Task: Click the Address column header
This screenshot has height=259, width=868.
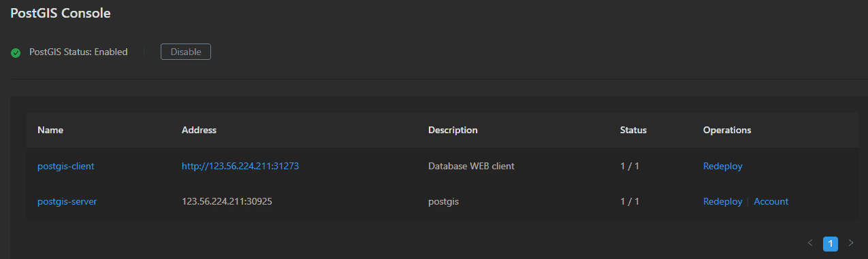Action: click(x=199, y=130)
